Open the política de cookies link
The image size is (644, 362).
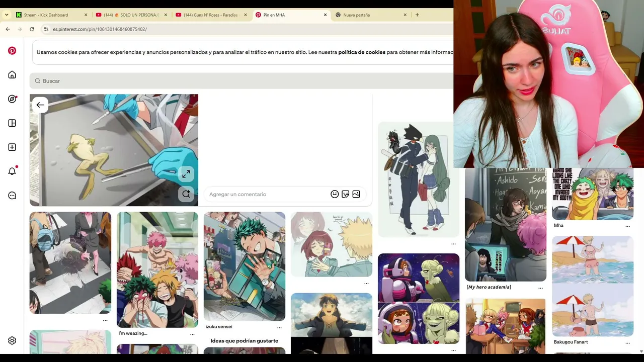coord(362,52)
